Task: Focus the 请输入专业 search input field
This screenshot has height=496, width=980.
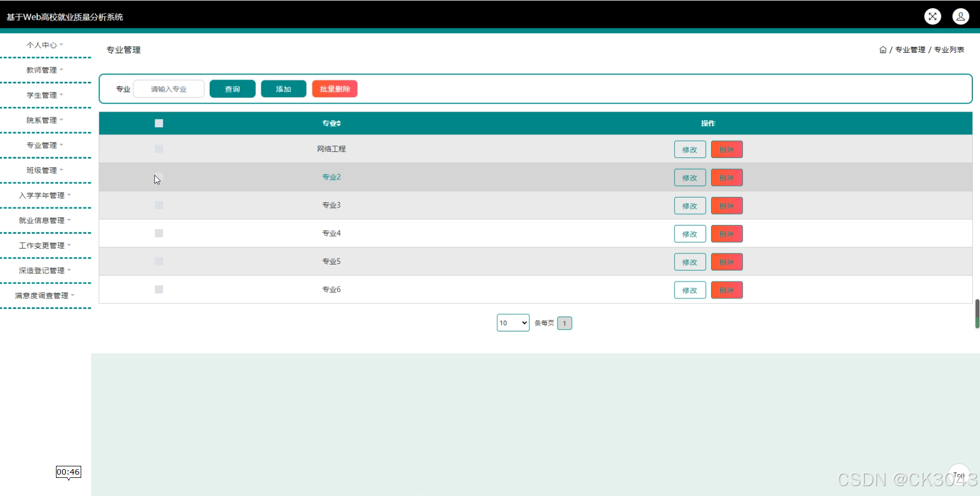Action: coord(169,89)
